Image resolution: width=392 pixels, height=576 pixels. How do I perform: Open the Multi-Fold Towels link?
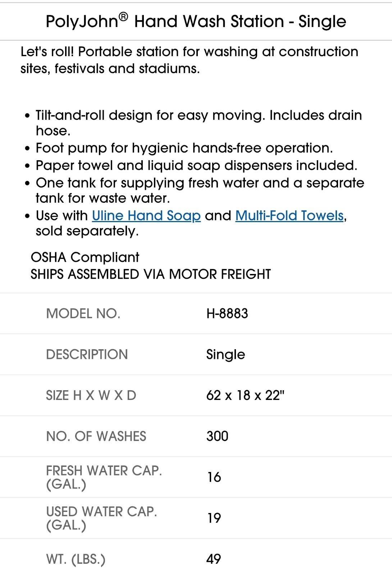tap(290, 216)
